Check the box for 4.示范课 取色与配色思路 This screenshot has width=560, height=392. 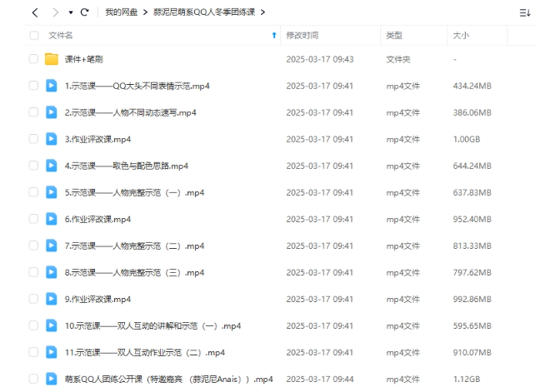click(x=33, y=166)
